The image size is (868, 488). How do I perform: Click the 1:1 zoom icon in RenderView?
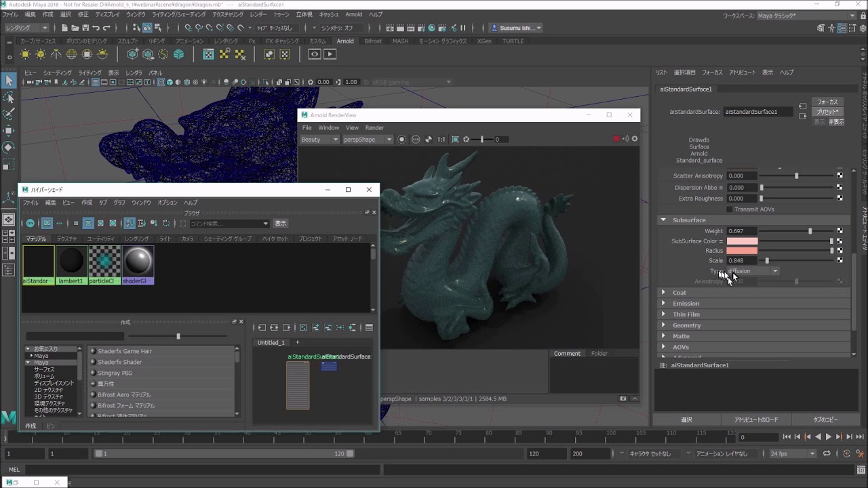(441, 140)
